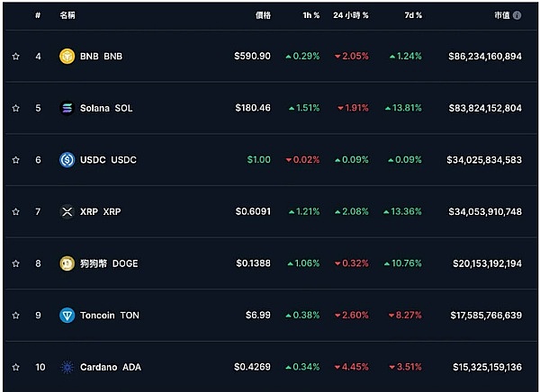Click the Toncoin logo icon

click(x=67, y=316)
